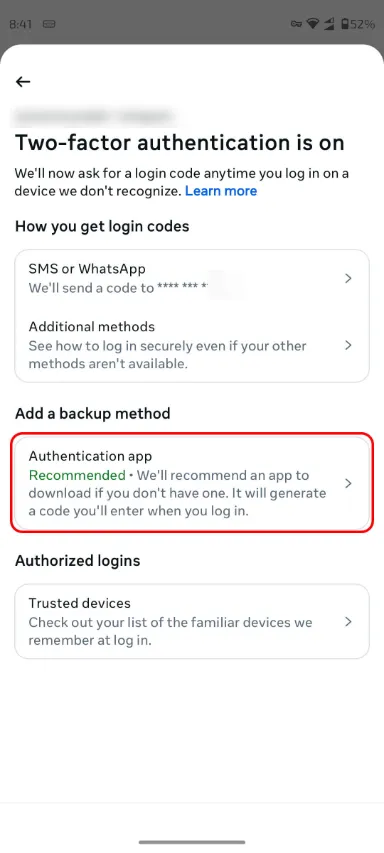The width and height of the screenshot is (384, 853).
Task: Open the Authentication app chevron arrow
Action: [349, 483]
